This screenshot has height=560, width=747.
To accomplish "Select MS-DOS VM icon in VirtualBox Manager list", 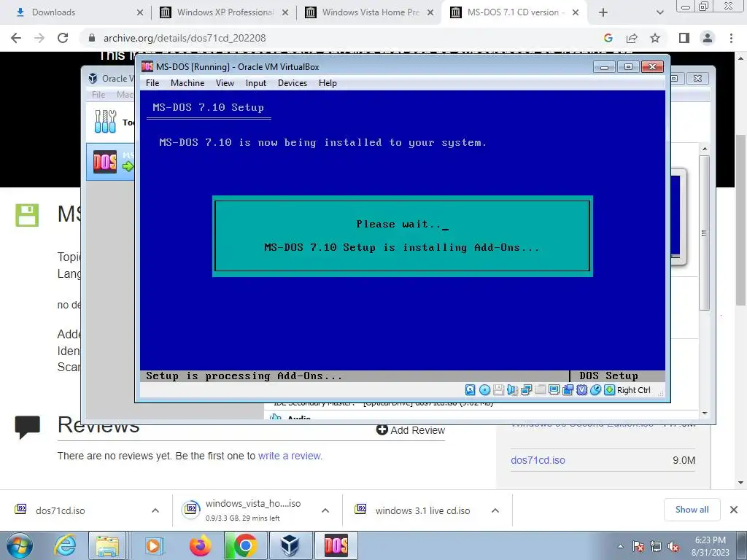I will (x=105, y=162).
